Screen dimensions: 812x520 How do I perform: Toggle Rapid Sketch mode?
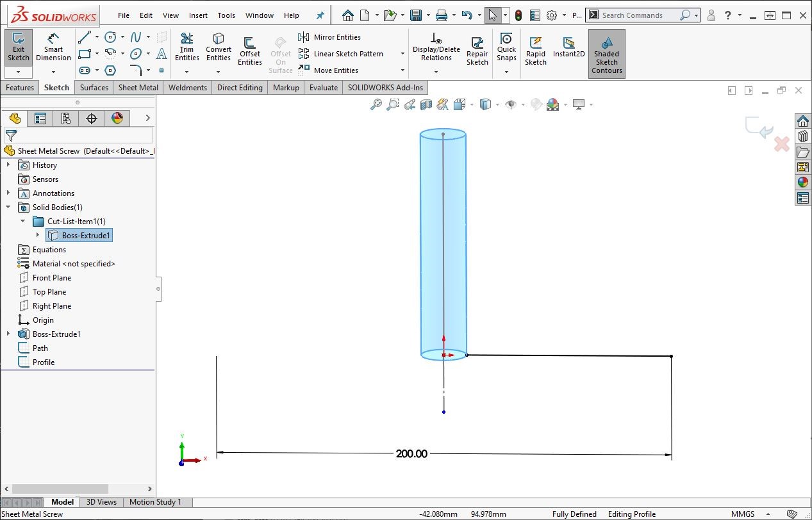tap(536, 50)
